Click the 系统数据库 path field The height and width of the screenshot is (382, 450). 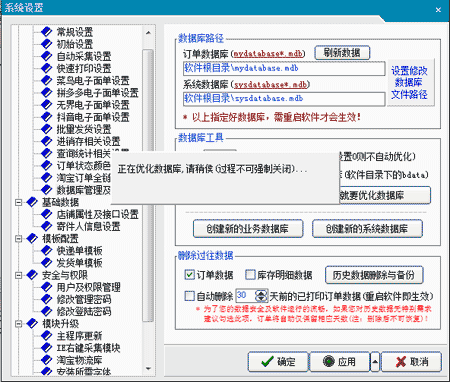[284, 99]
